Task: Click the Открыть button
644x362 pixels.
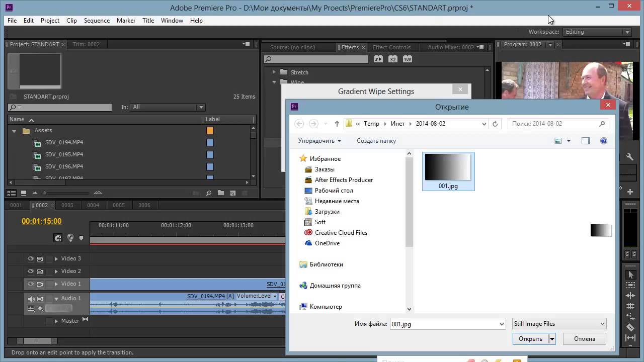Action: pyautogui.click(x=530, y=339)
